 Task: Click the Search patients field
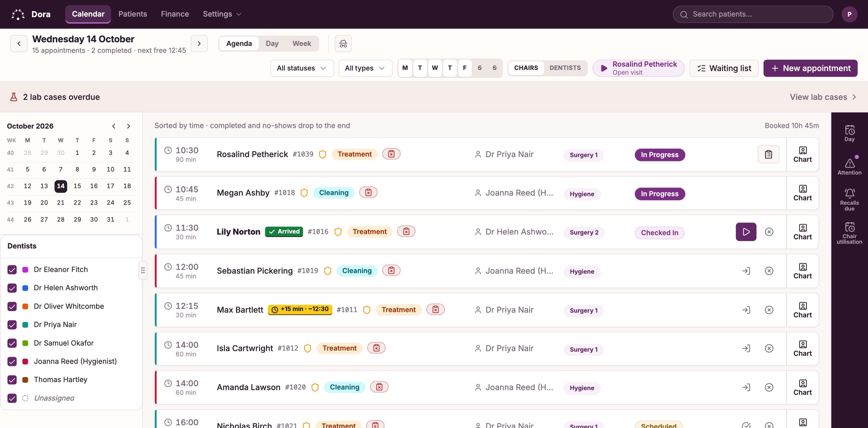click(753, 14)
